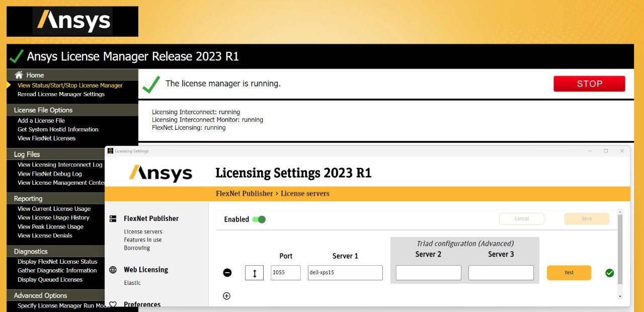Click the empty Server 2 input field

429,273
